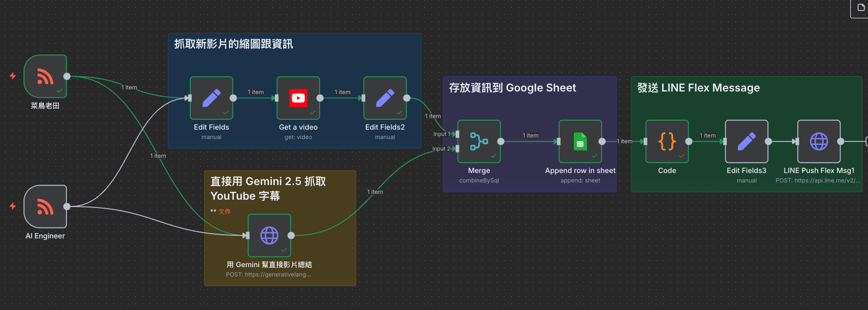
Task: Open the Edit Fields3 pencil node
Action: coord(747,142)
